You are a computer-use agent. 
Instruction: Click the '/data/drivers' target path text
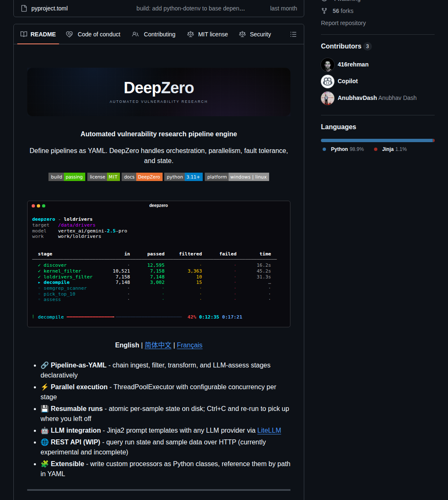pyautogui.click(x=77, y=225)
